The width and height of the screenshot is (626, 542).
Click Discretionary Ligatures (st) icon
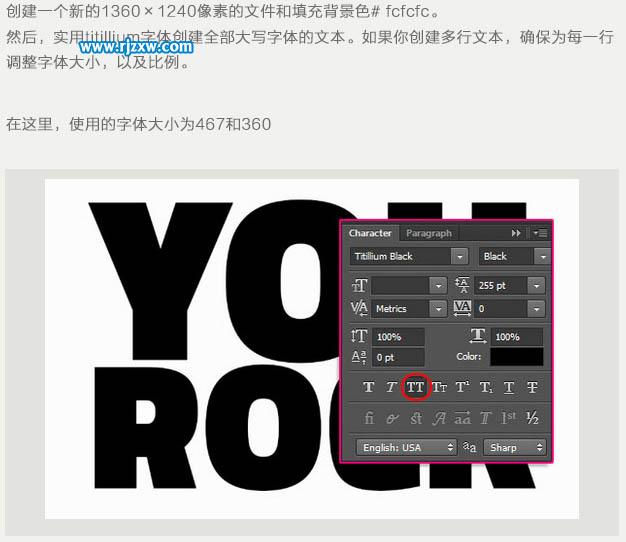416,418
